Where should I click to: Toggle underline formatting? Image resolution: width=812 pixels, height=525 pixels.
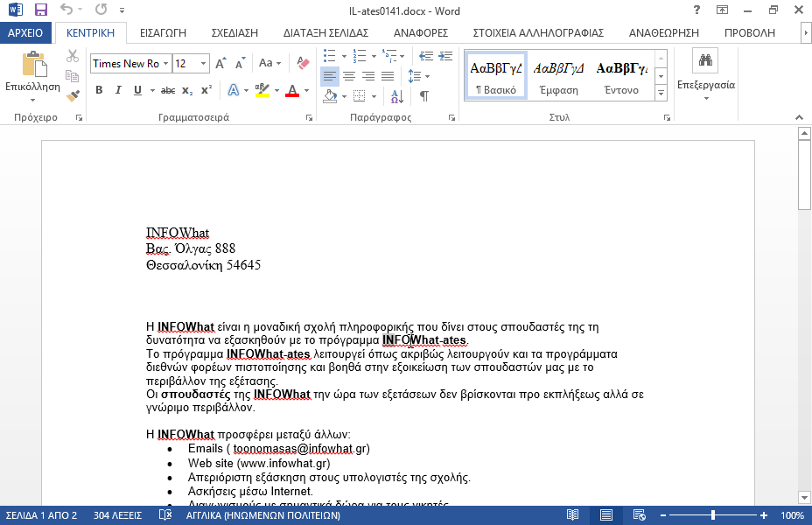pyautogui.click(x=137, y=90)
